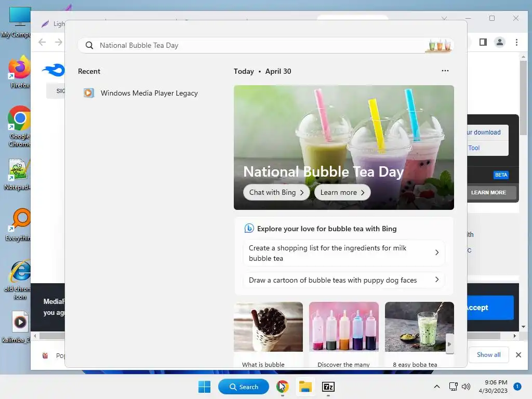Open the bubble tea cups highlight icon

(438, 46)
